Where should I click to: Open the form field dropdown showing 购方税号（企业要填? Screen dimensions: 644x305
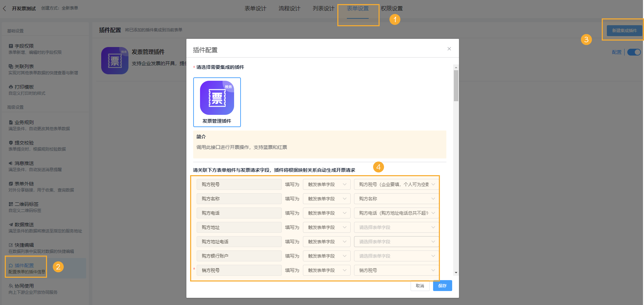[396, 184]
